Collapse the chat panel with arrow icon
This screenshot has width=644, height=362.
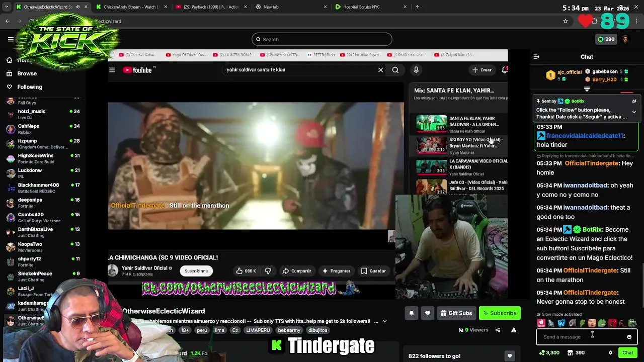[x=536, y=57]
